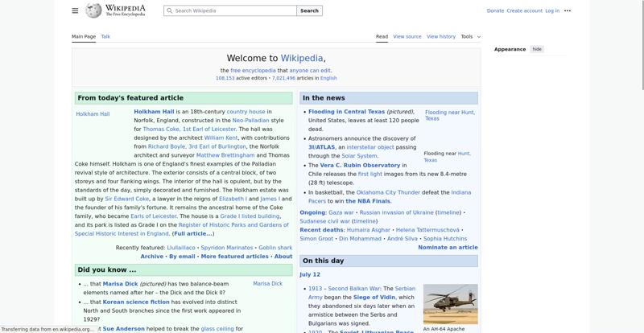Click More featured articles
644x333 pixels.
pos(234,257)
